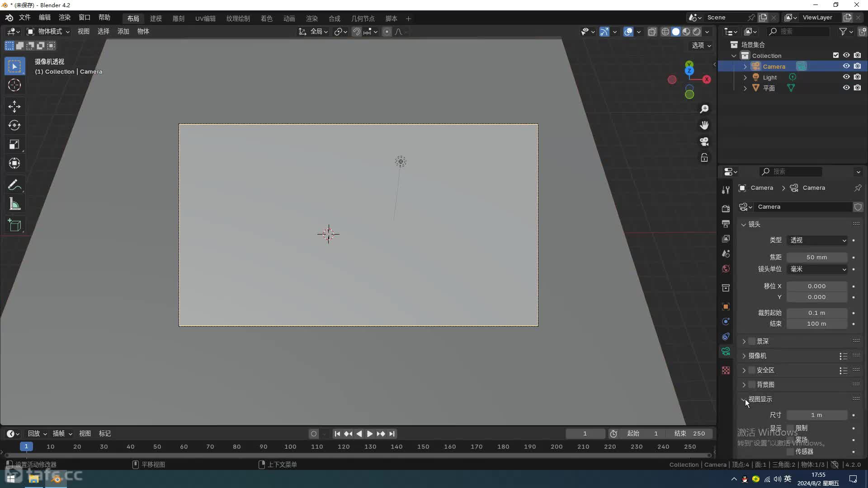Viewport: 868px width, 488px height.
Task: Click the viewport zoom magnifier icon
Action: point(704,109)
